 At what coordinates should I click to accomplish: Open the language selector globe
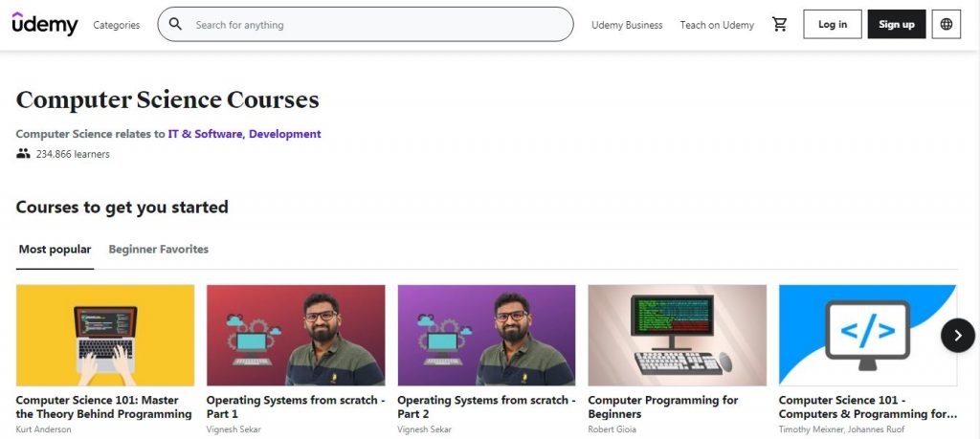[946, 25]
